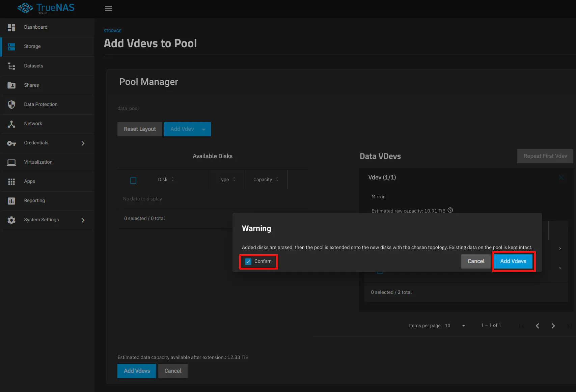
Task: Open Reporting menu item
Action: coord(48,201)
